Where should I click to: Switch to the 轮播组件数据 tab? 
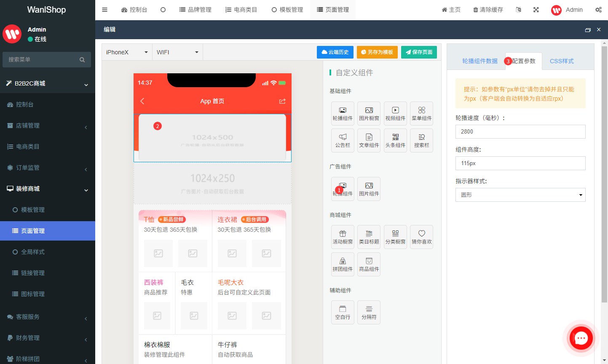pyautogui.click(x=479, y=61)
